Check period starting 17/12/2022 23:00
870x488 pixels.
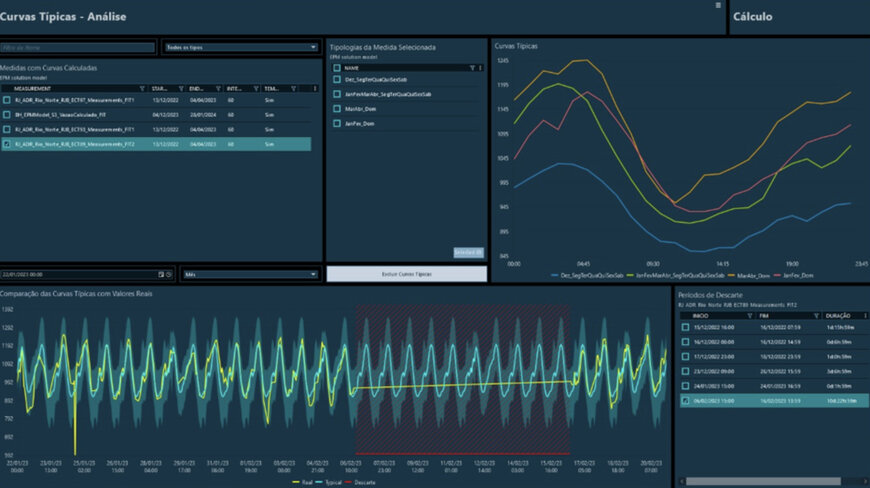(686, 357)
